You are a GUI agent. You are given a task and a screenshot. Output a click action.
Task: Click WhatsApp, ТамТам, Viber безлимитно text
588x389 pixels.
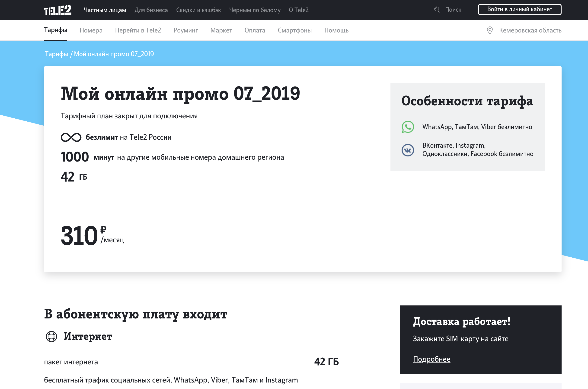[x=477, y=127]
